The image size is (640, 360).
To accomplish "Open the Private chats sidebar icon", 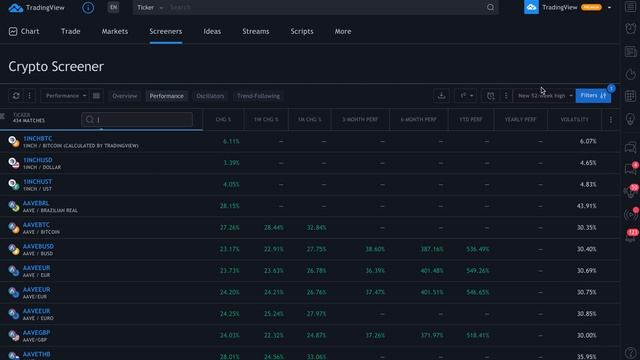I will pos(631,169).
